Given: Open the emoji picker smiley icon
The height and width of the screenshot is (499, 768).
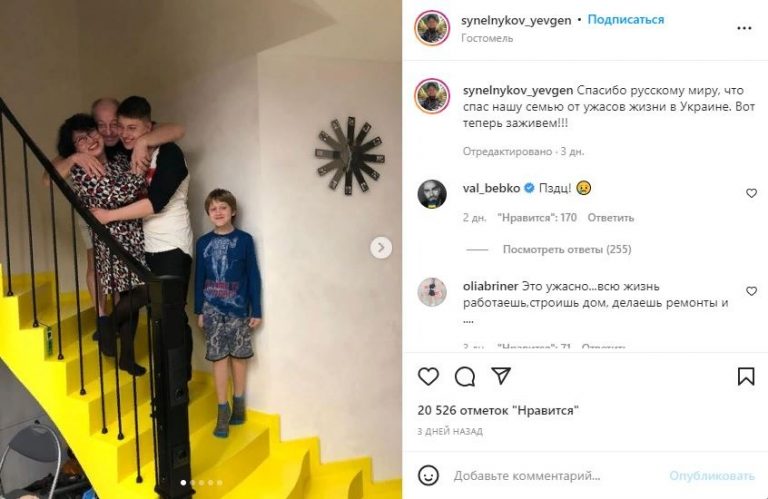Looking at the screenshot, I should click(x=428, y=475).
